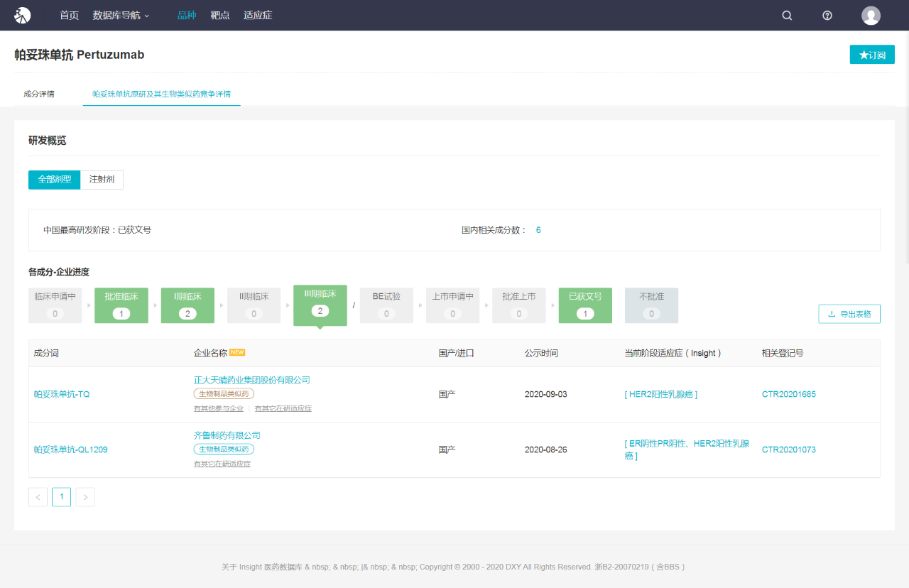
Task: Click 有其他参与企业 link
Action: point(219,408)
